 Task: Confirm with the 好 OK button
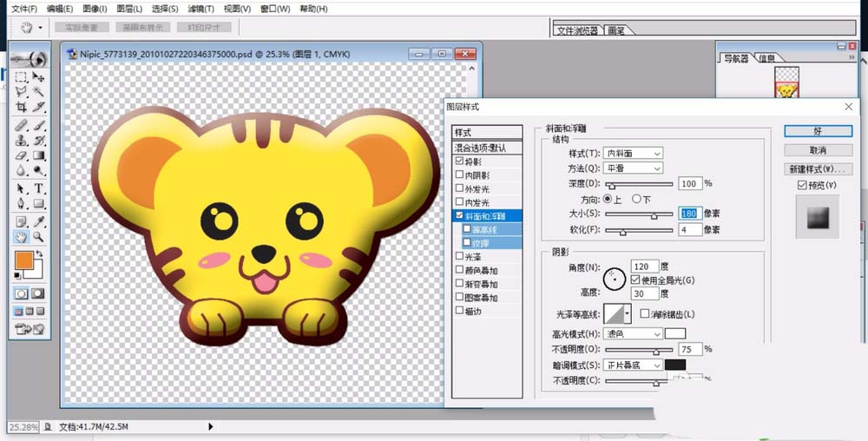click(819, 131)
